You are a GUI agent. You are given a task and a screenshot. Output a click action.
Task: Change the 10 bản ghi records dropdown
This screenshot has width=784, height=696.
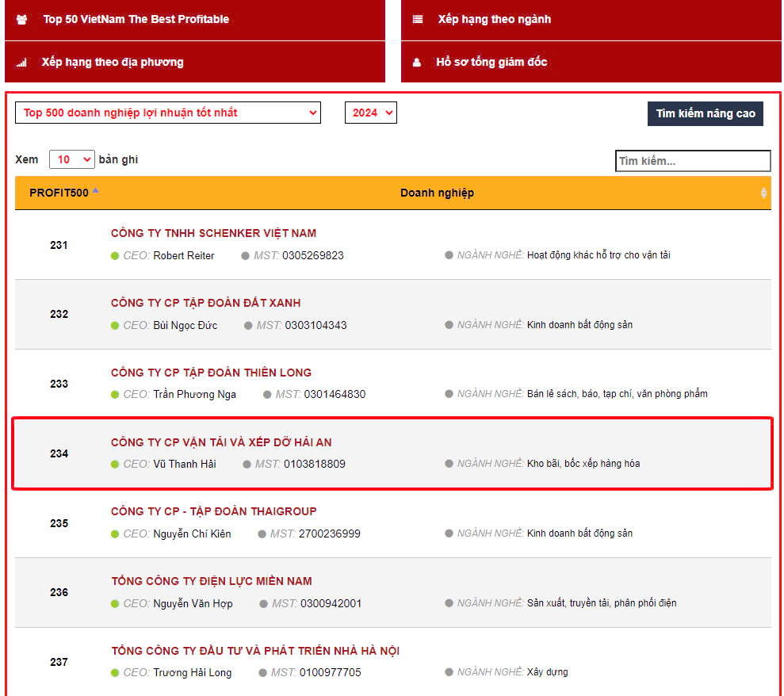point(72,159)
